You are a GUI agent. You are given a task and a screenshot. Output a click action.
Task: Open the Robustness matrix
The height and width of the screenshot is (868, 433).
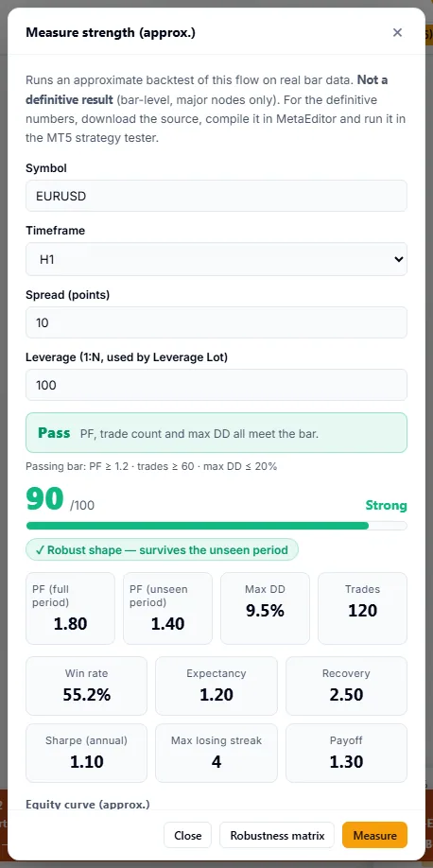tap(277, 835)
